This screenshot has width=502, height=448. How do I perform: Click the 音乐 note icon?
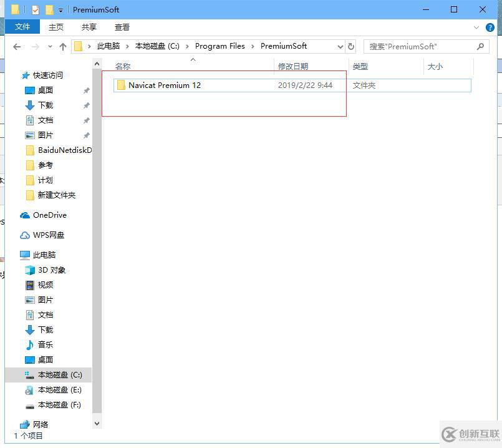pos(30,345)
